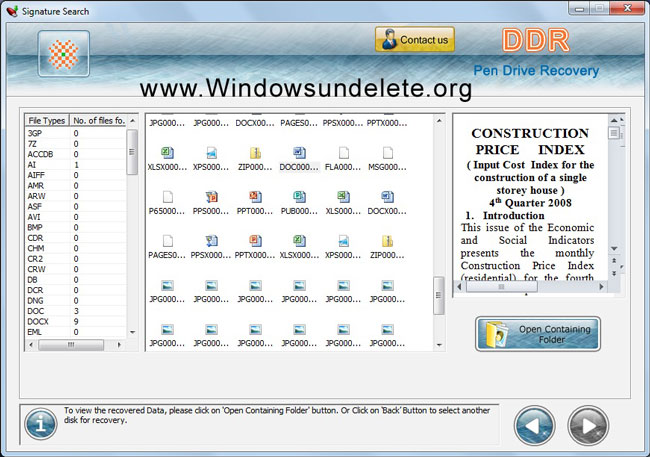Viewport: 650px width, 457px height.
Task: Select the AIFF file type row
Action: (75, 175)
